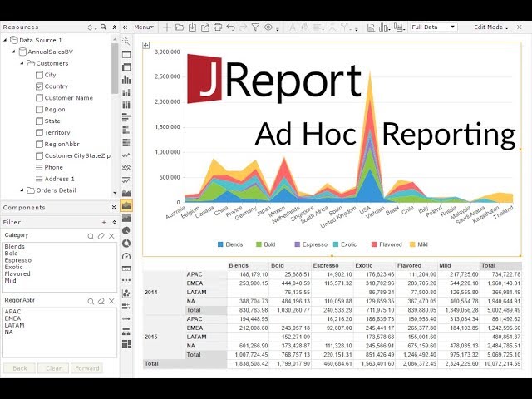Image resolution: width=532 pixels, height=399 pixels.
Task: Click the save report icon
Action: [192, 27]
